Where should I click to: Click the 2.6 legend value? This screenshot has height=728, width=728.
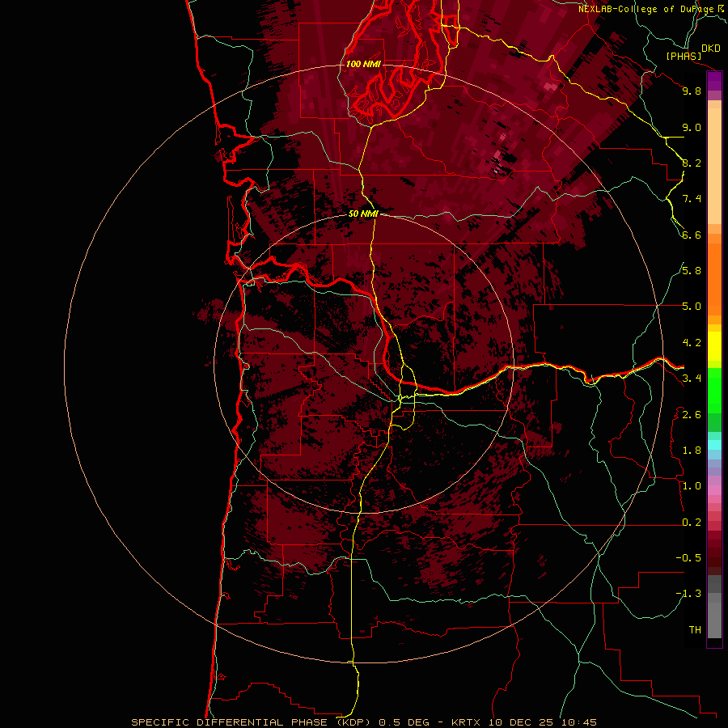click(692, 415)
